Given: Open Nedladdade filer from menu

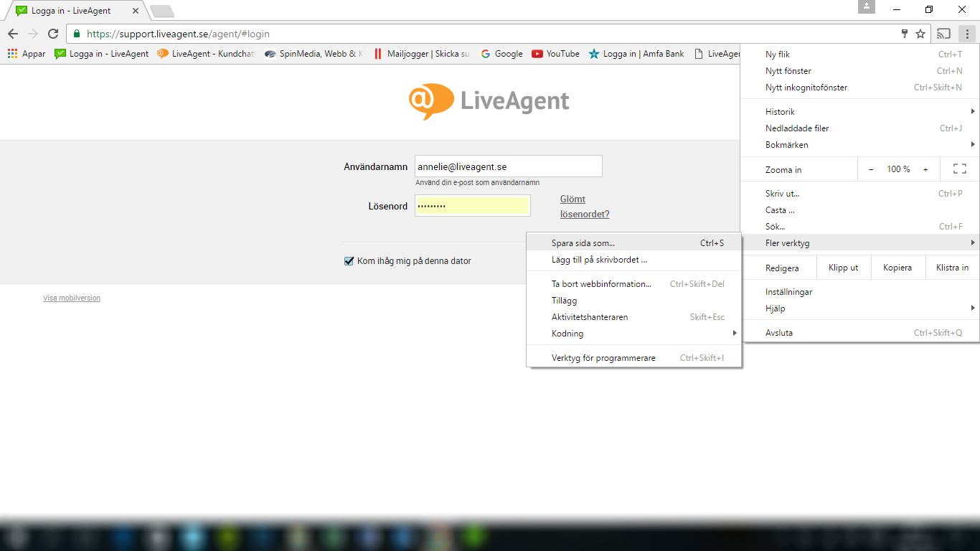Looking at the screenshot, I should pos(860,128).
